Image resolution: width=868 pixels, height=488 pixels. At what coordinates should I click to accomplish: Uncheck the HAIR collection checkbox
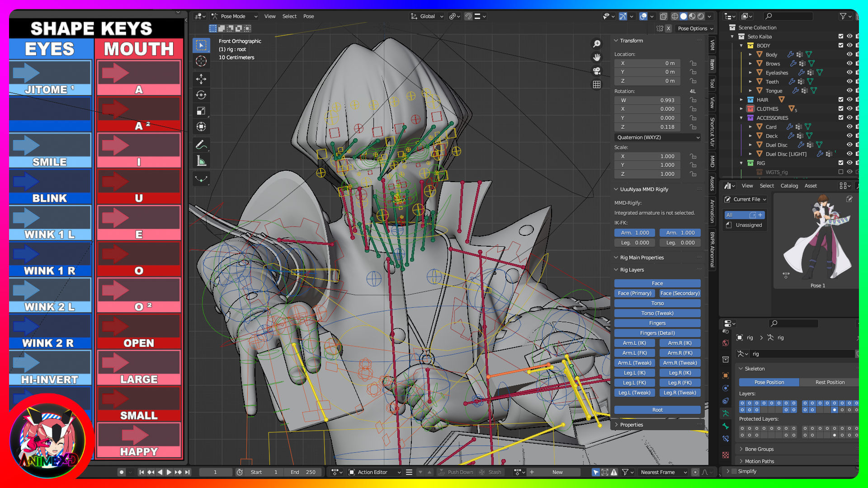pos(841,99)
